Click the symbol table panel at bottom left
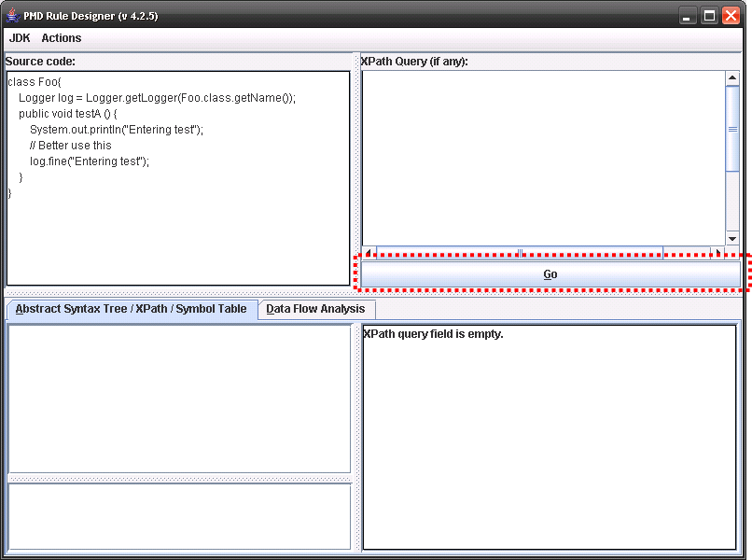Viewport: 752px width, 560px height. [178, 515]
